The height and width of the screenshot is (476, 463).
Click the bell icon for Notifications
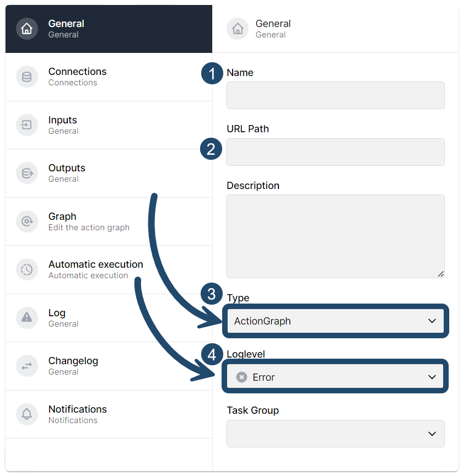(27, 414)
